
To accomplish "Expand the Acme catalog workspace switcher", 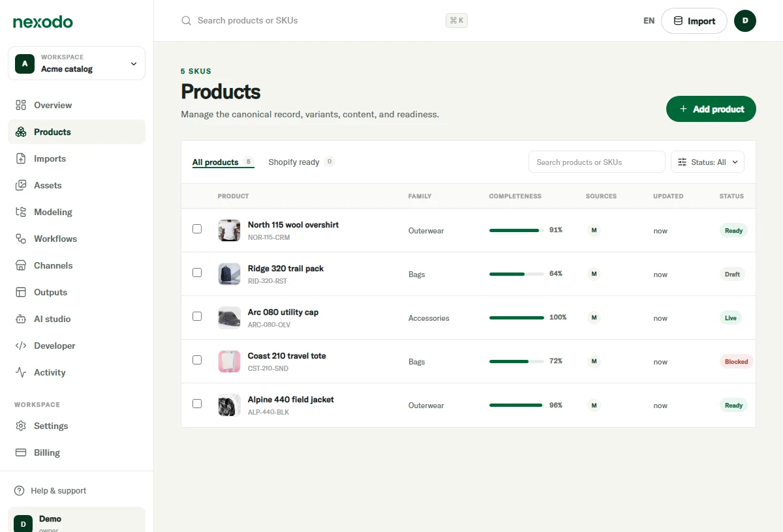I will click(76, 63).
